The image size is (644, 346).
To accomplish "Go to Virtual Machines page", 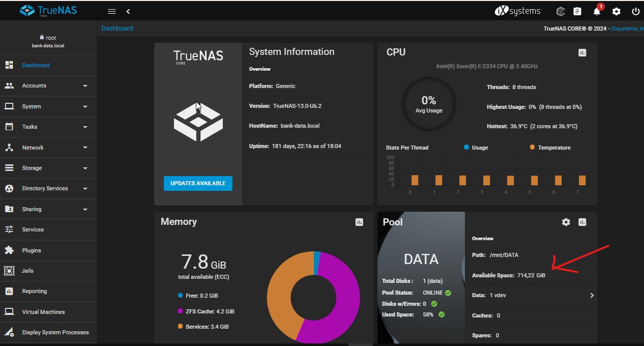I will click(43, 312).
